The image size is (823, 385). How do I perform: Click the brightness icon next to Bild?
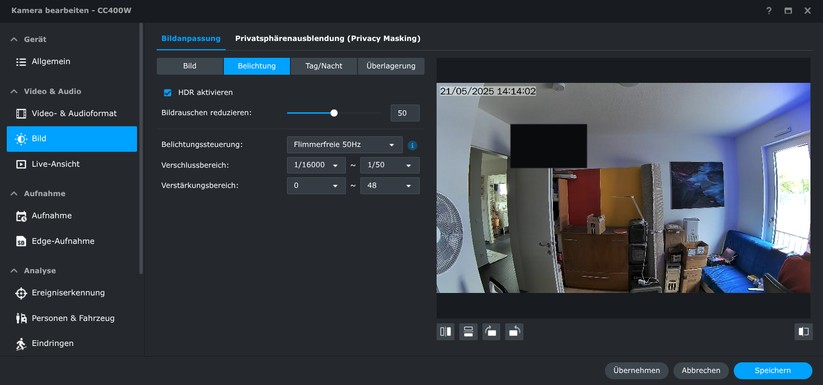21,139
